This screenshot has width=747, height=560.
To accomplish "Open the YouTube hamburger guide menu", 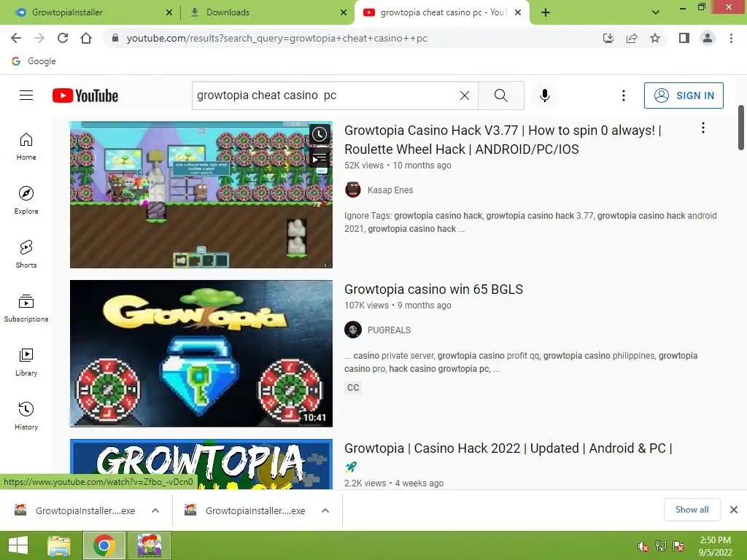I will (x=26, y=96).
